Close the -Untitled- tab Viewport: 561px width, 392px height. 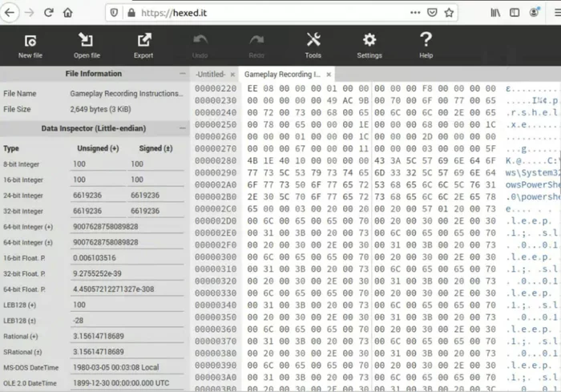pyautogui.click(x=232, y=75)
